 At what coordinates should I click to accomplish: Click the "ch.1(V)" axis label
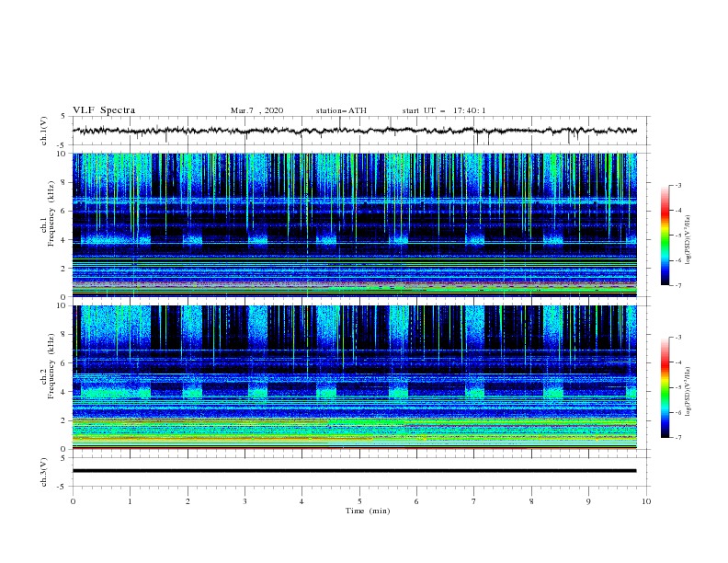click(44, 131)
